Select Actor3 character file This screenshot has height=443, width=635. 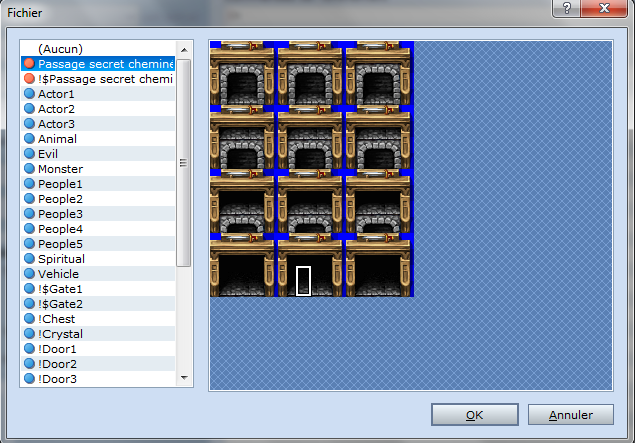pos(98,124)
